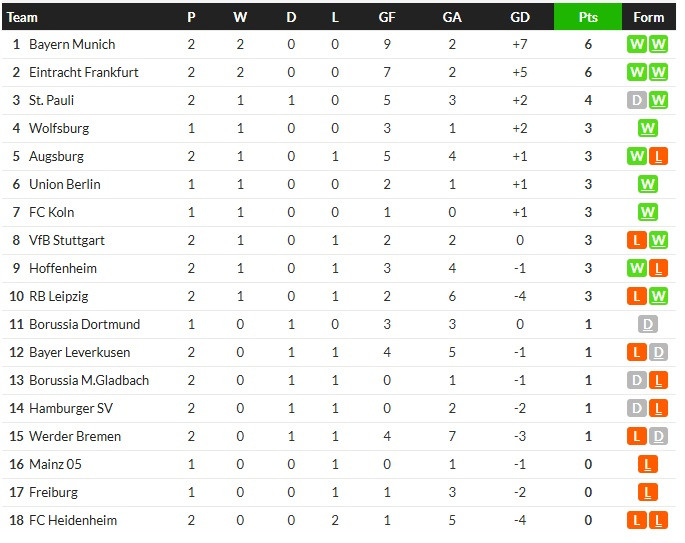The image size is (685, 543).
Task: Click the Form column header
Action: coord(648,17)
